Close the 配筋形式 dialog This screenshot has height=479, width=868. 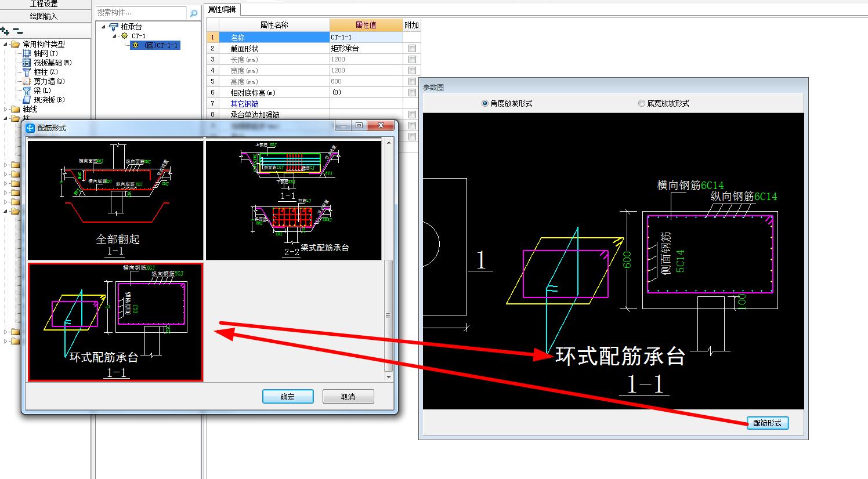[x=381, y=125]
